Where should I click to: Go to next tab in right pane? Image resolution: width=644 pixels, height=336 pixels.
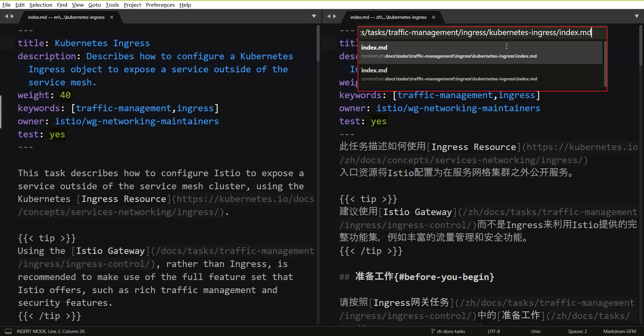pos(334,16)
